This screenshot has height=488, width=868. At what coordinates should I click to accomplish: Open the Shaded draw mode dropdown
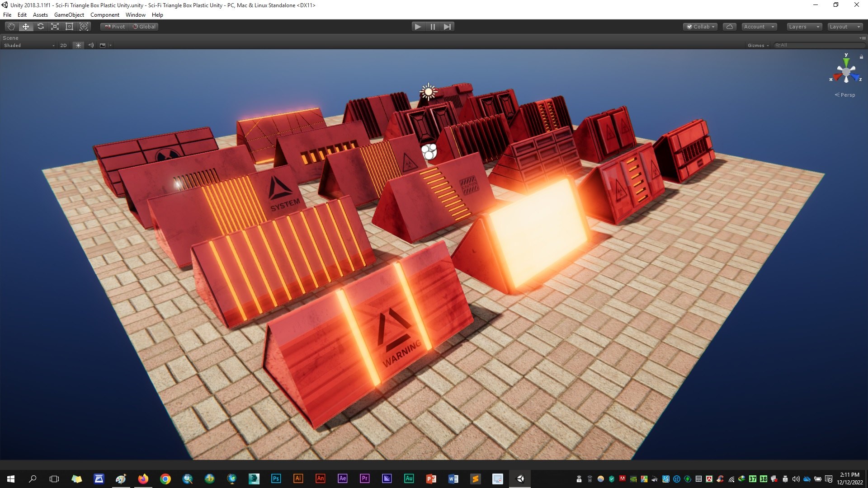pyautogui.click(x=29, y=45)
